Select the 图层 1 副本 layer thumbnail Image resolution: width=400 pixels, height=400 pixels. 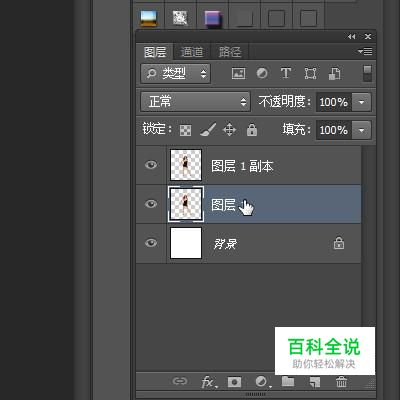pyautogui.click(x=186, y=165)
